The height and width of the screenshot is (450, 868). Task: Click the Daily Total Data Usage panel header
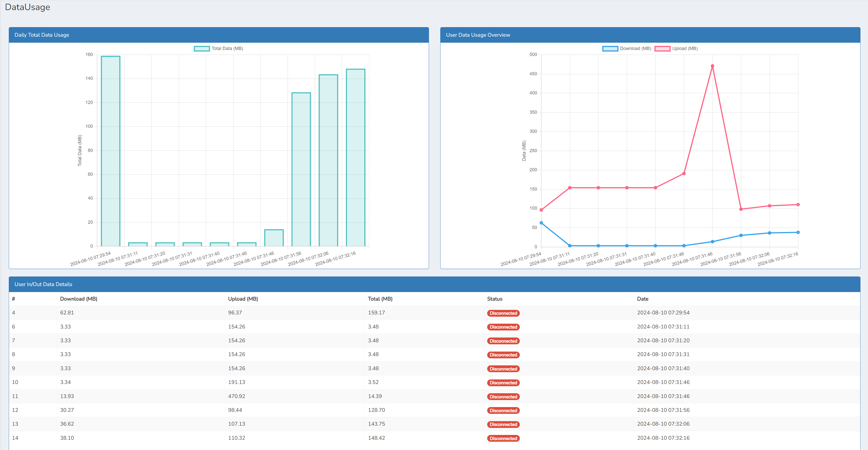[42, 35]
